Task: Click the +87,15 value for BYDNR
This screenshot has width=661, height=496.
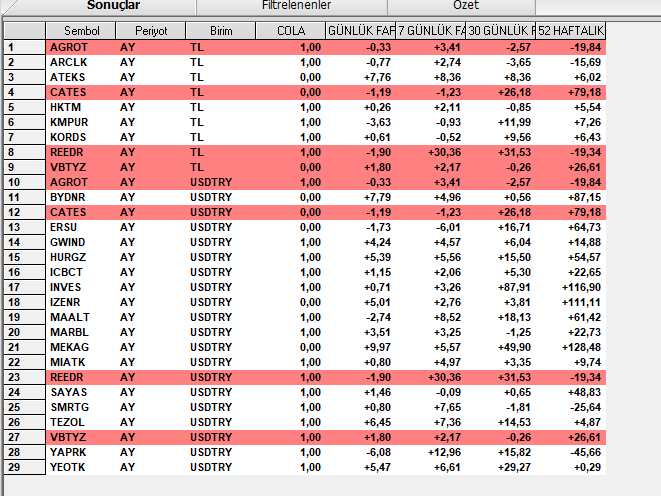Action: point(584,197)
